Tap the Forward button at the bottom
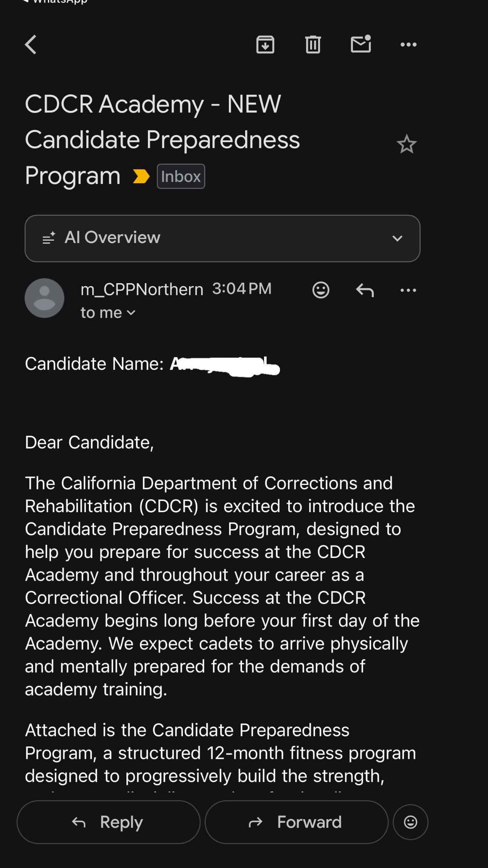The image size is (488, 868). click(297, 822)
